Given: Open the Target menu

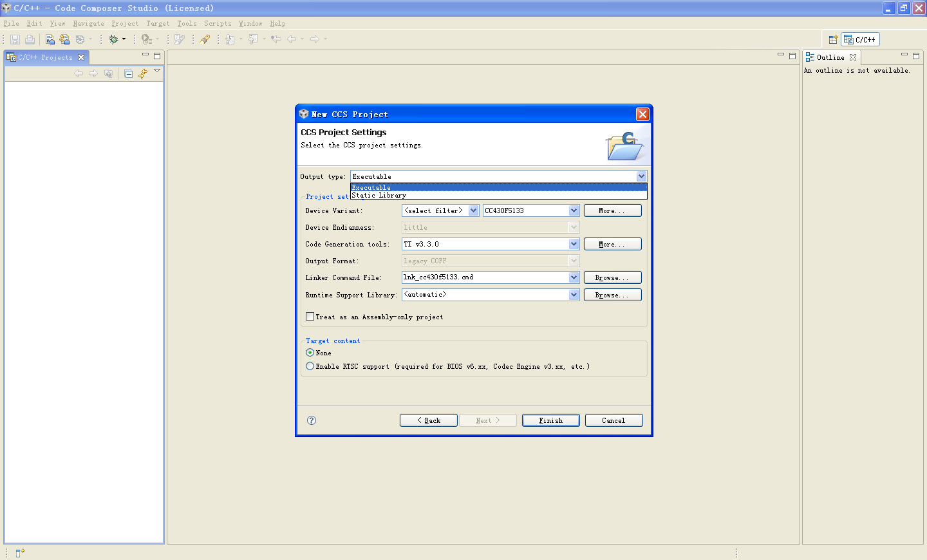Looking at the screenshot, I should coord(158,24).
